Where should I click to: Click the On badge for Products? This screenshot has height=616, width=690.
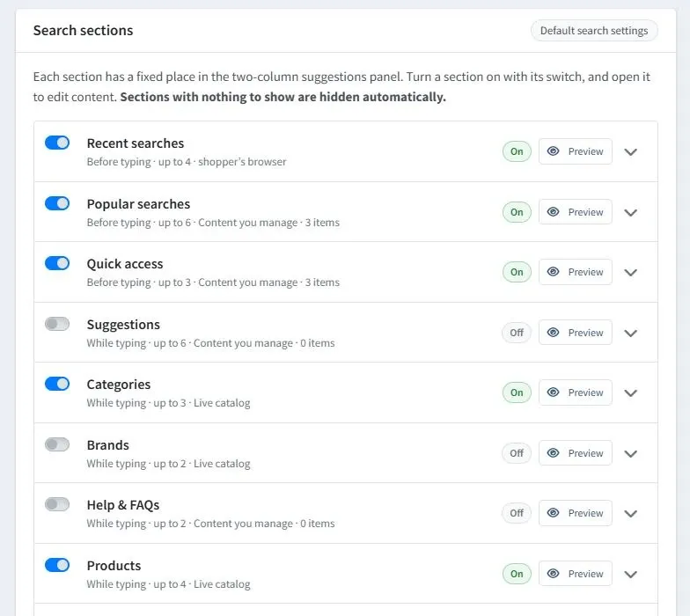[517, 574]
